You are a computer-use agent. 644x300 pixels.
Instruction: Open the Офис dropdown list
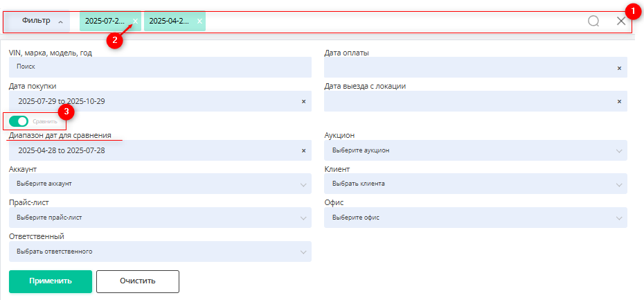(x=475, y=218)
